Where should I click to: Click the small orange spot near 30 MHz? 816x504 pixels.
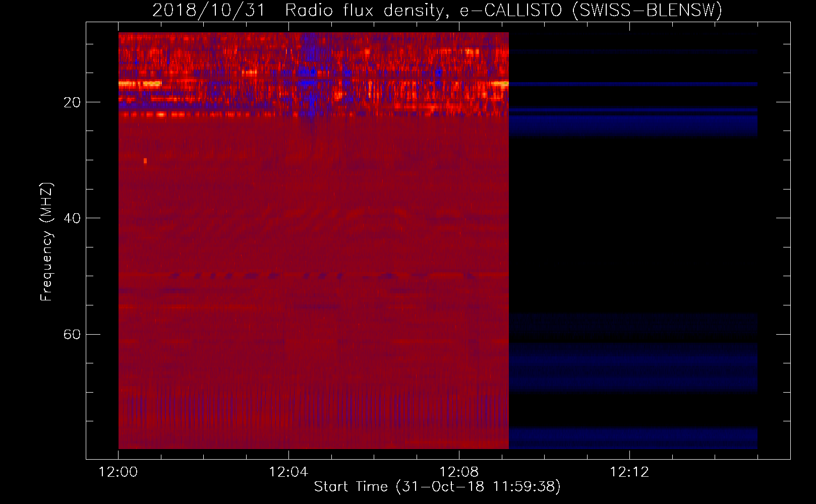coord(145,161)
